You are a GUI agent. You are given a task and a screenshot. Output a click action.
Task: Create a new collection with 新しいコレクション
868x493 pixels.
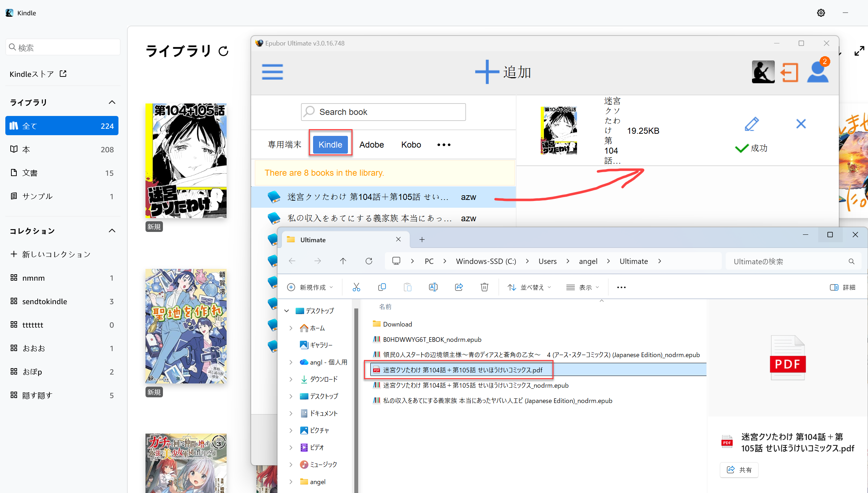51,254
